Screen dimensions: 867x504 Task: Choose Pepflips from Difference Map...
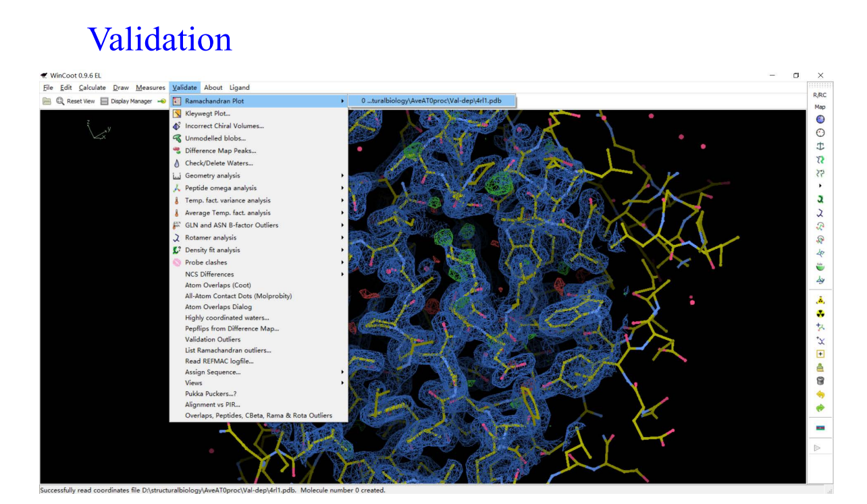[259, 329]
